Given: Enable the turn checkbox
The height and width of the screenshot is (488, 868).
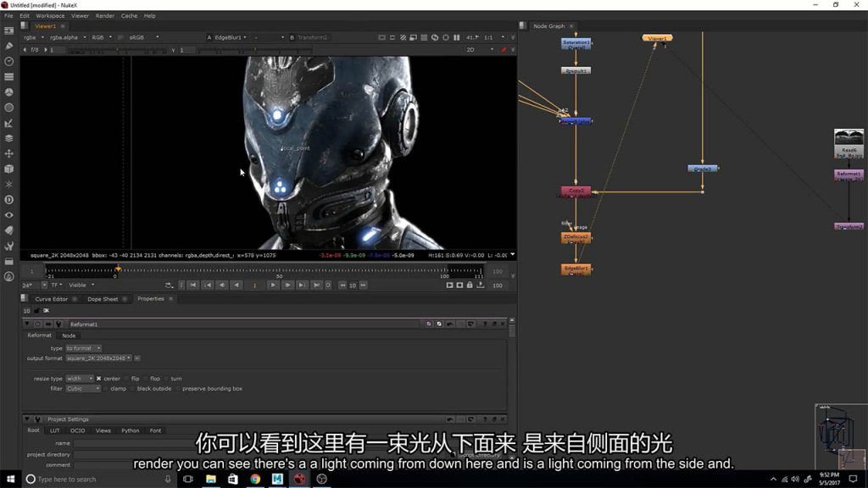Looking at the screenshot, I should pos(167,379).
